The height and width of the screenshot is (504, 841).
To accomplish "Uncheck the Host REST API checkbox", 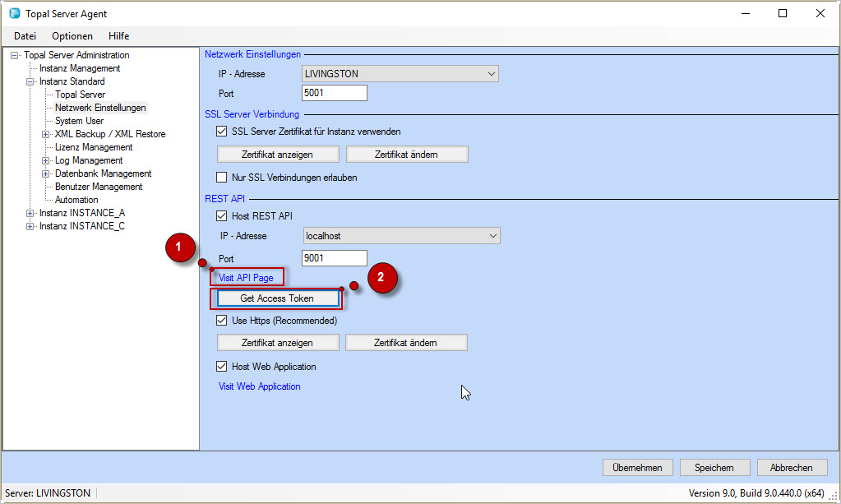I will click(x=221, y=216).
